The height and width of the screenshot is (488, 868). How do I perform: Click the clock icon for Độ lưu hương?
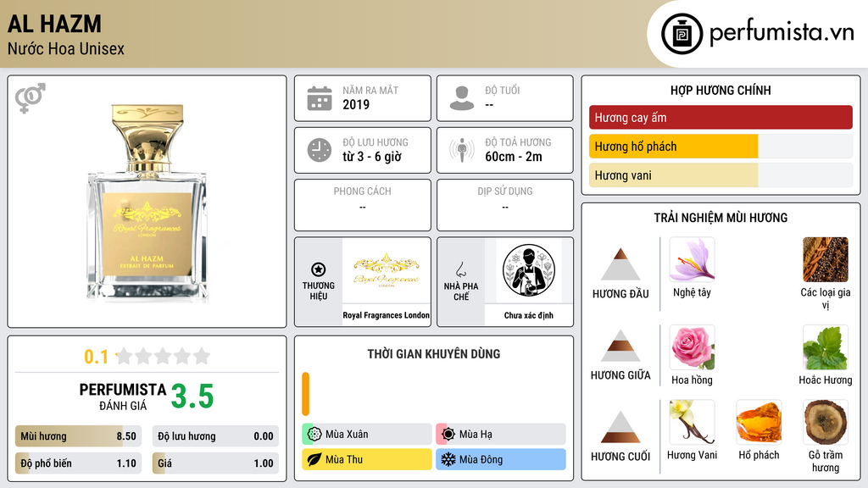pyautogui.click(x=320, y=150)
